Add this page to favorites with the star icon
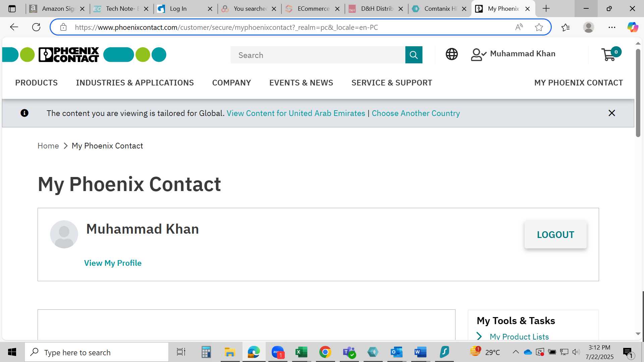Screen dimensions: 644x362 [x=539, y=27]
